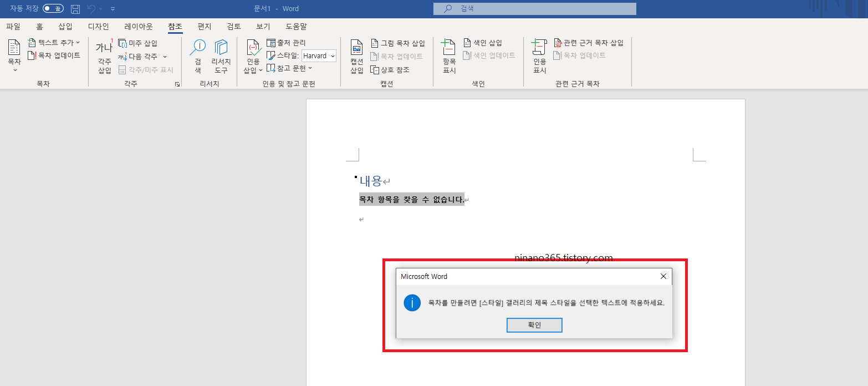This screenshot has width=868, height=386.
Task: Click the highlighted 목차 항목을 찾을 수 없습니다 text
Action: 412,200
